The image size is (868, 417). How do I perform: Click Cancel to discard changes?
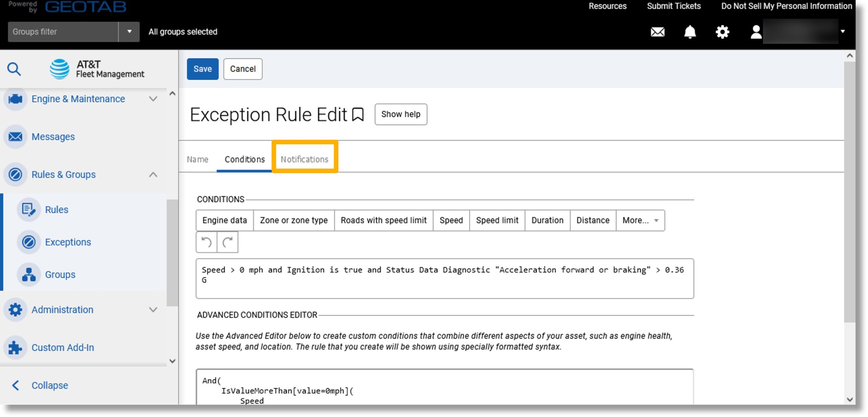coord(242,69)
